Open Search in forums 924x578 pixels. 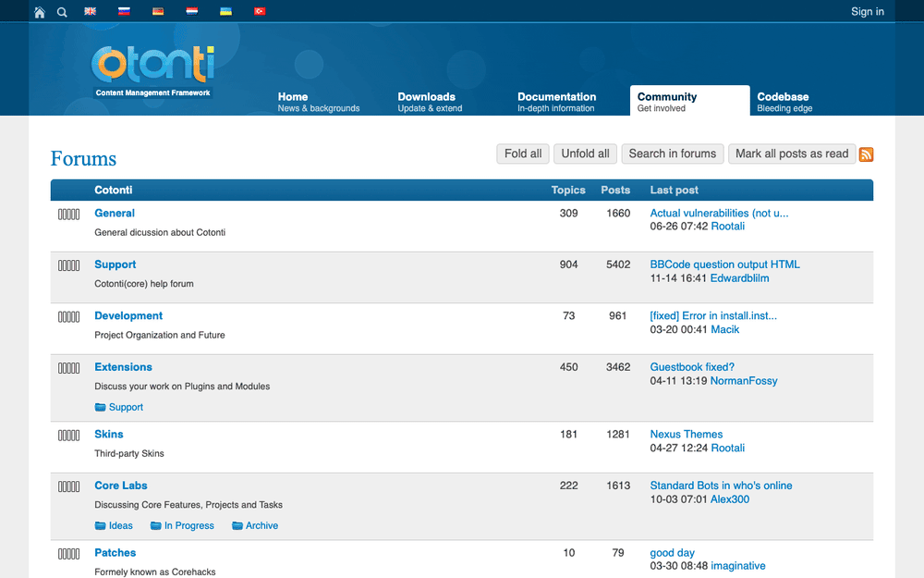point(673,154)
